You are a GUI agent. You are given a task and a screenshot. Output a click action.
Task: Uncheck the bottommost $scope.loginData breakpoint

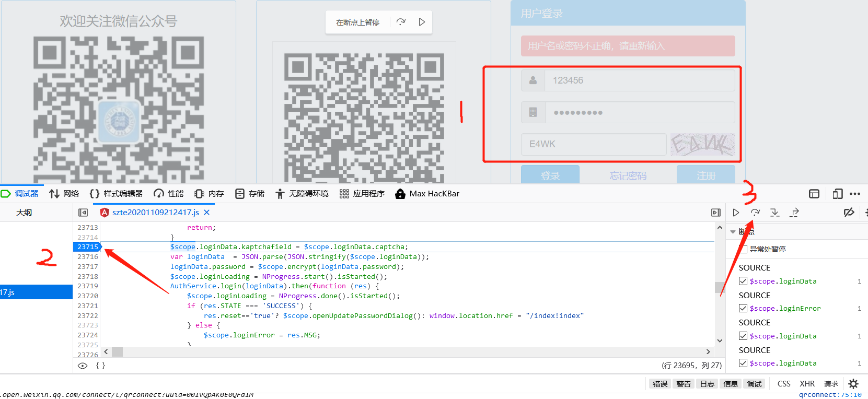pos(743,363)
